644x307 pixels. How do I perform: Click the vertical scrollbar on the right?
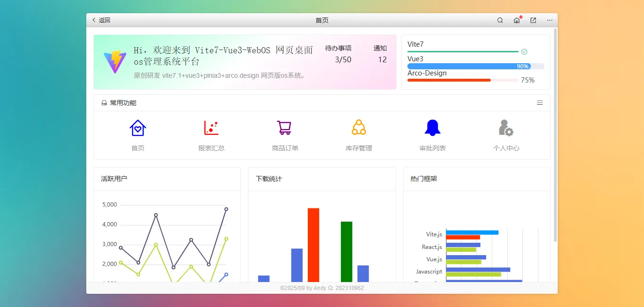pos(555,135)
